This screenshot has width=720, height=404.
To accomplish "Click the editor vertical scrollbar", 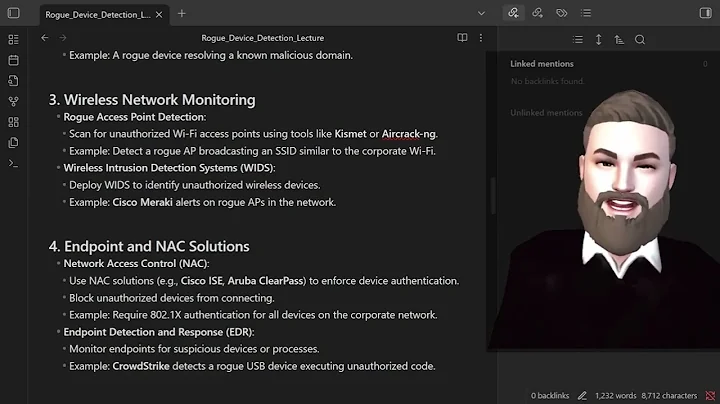I will [493, 196].
